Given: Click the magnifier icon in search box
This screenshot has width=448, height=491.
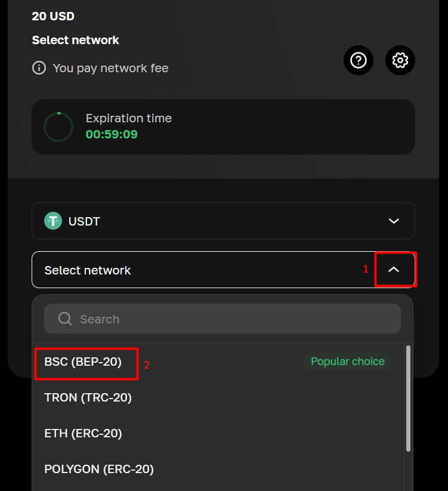Looking at the screenshot, I should pos(65,319).
